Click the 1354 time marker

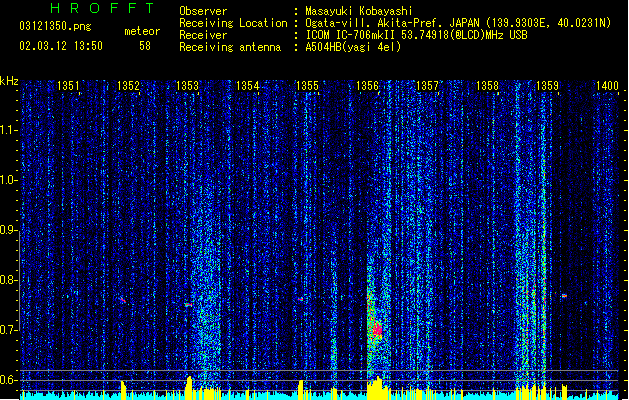click(x=248, y=86)
